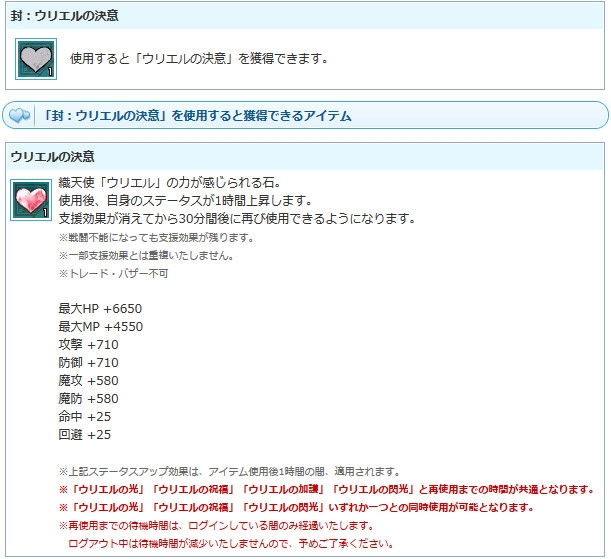Click stat 最大MP +4550

(x=101, y=326)
